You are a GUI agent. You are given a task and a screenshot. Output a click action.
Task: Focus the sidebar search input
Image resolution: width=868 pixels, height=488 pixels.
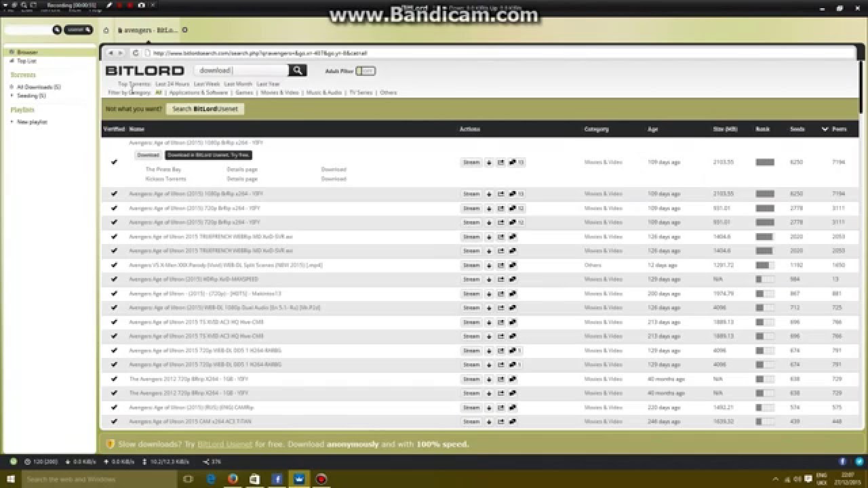pyautogui.click(x=28, y=30)
